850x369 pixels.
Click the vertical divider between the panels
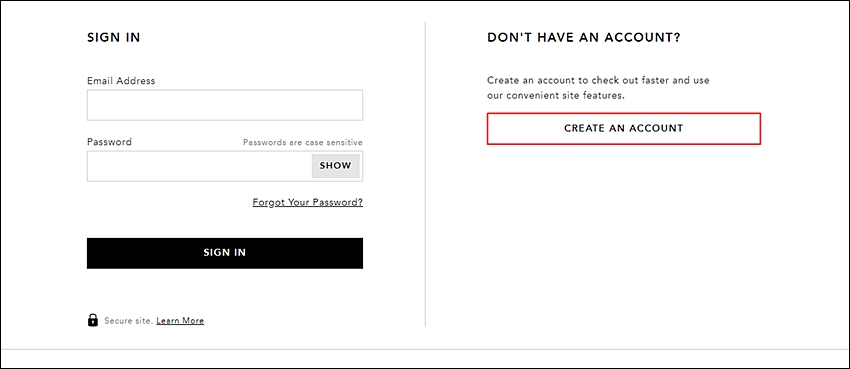(426, 174)
